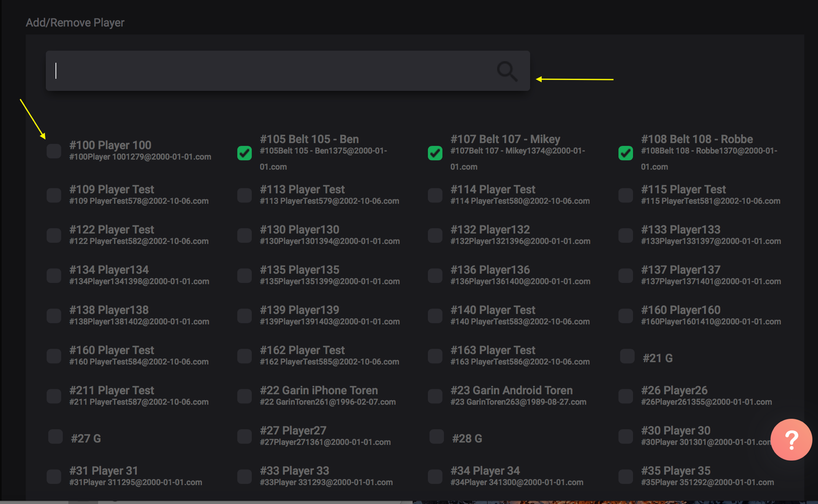
Task: Click inside the player search field
Action: pyautogui.click(x=273, y=71)
